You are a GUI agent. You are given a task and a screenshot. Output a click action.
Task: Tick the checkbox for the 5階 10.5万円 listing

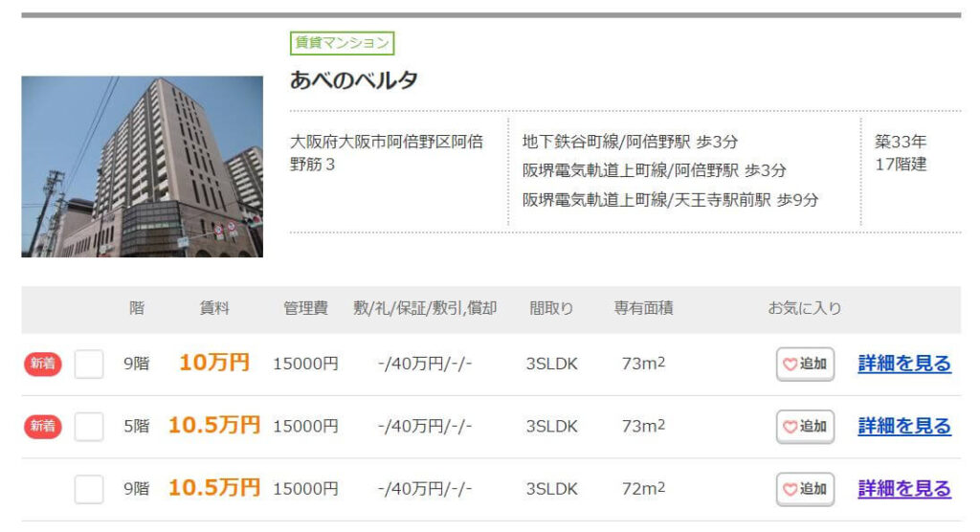point(89,427)
